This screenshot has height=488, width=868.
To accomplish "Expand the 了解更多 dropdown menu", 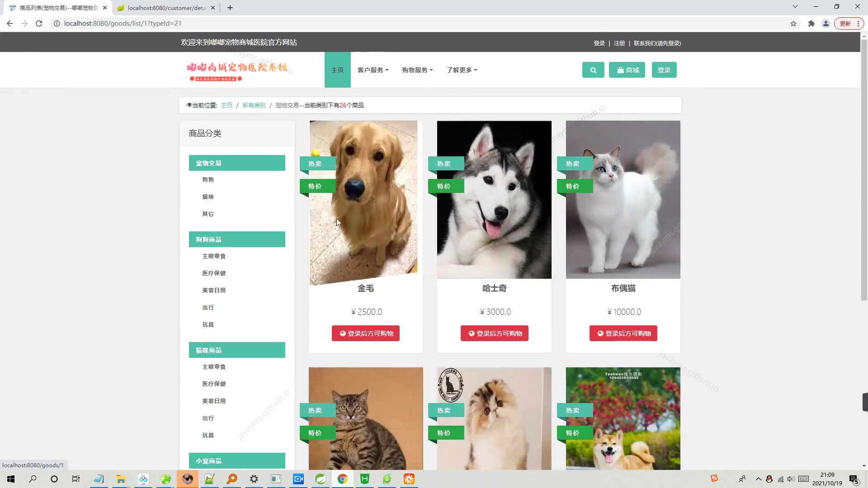I will 462,70.
